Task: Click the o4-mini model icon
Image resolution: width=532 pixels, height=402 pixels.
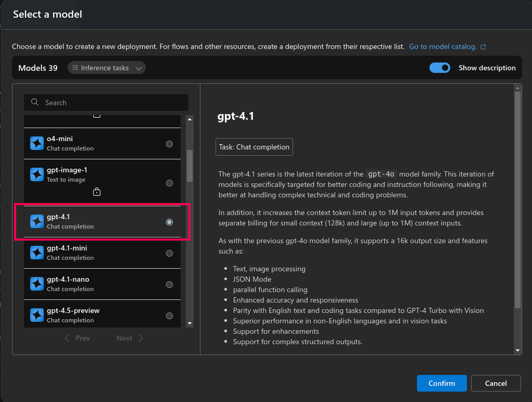Action: [36, 143]
